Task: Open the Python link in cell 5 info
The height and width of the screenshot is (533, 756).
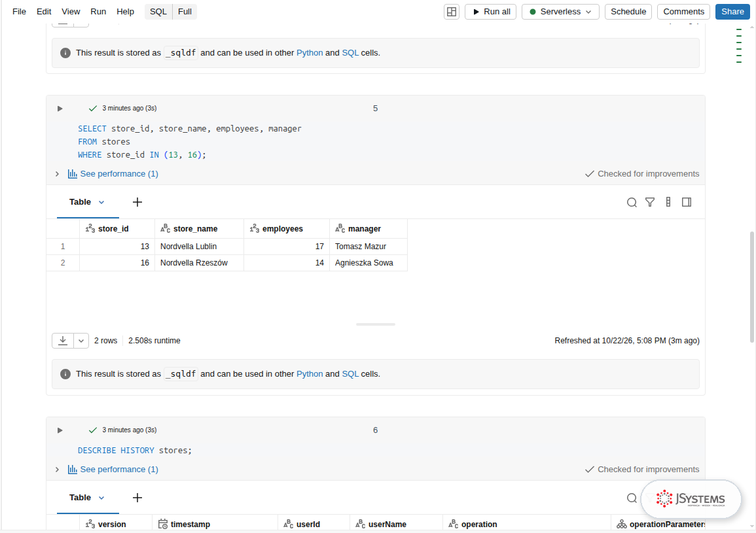Action: point(310,374)
